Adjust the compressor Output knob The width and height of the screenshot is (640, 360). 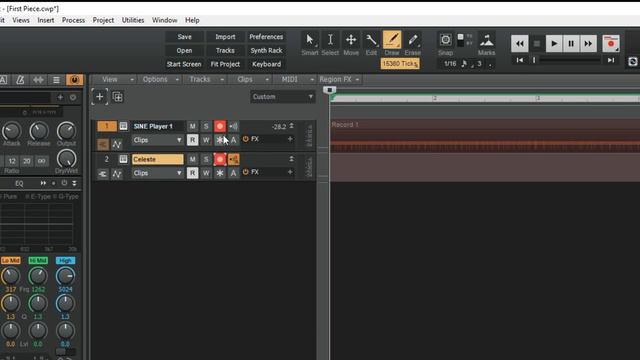pos(66,131)
